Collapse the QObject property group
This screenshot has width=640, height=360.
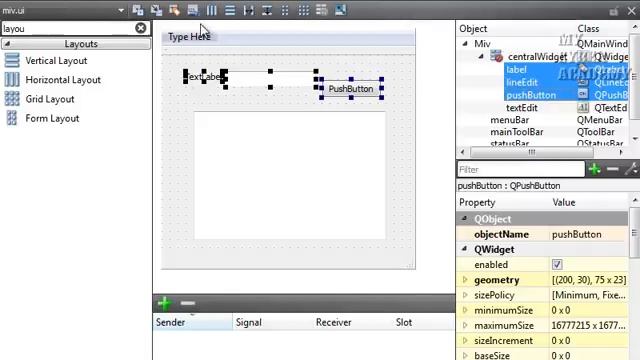[x=464, y=219]
